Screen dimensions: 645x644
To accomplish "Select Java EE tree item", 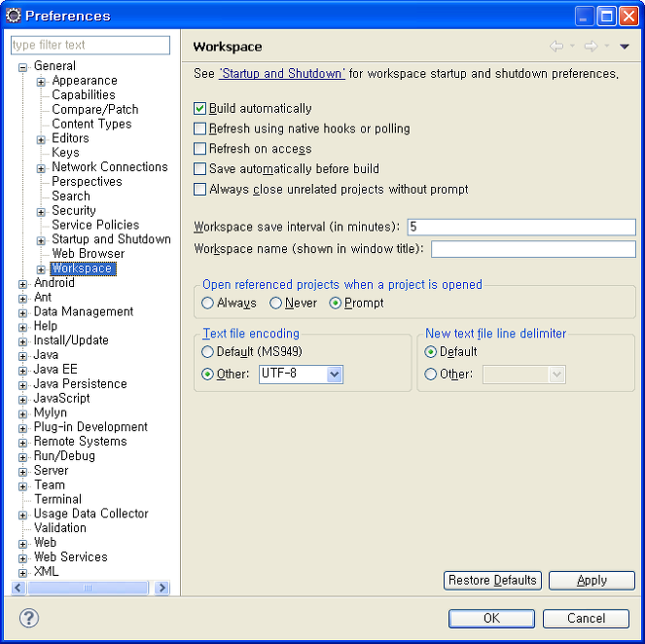I will 55,370.
